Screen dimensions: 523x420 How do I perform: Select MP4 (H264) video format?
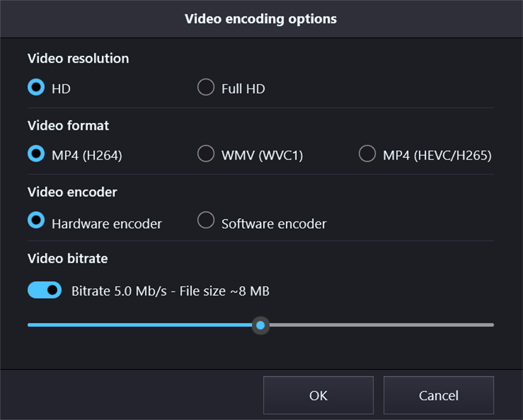tap(35, 154)
